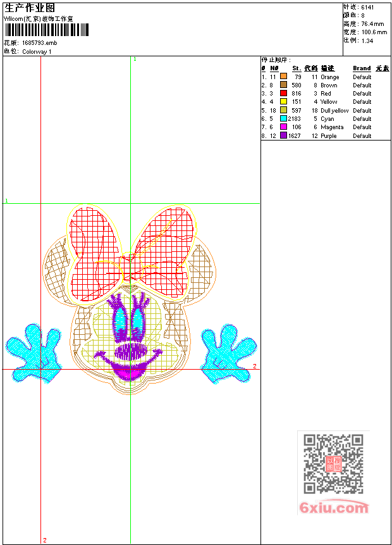Screen dimensions: 392x545
Task: Select the height value 76.4mm
Action: tap(372, 24)
